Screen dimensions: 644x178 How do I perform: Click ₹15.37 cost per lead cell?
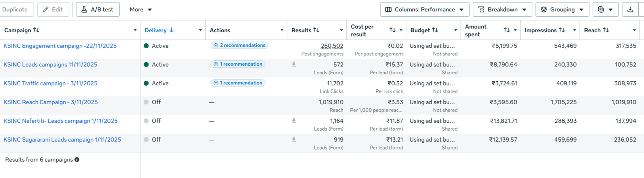pos(394,65)
